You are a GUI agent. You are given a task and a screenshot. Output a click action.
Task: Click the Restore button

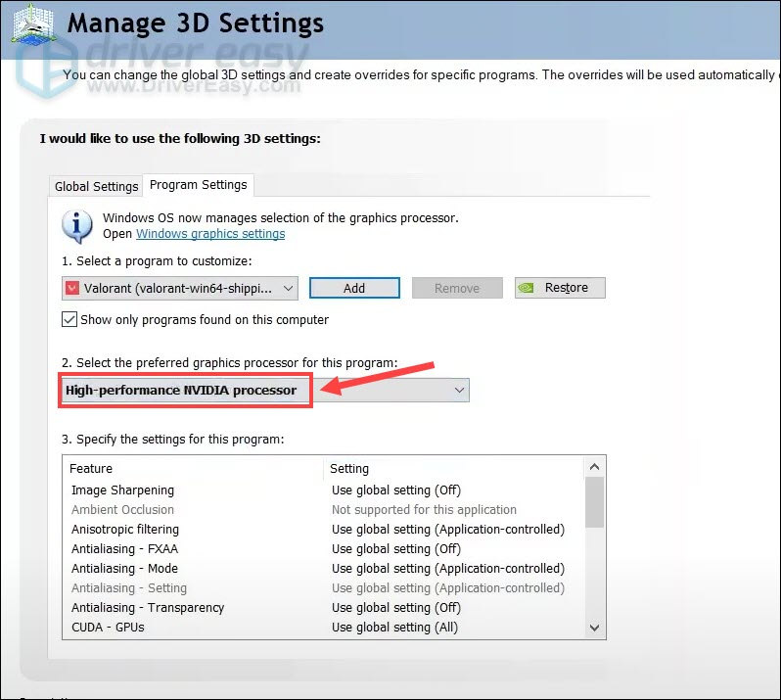[x=560, y=288]
